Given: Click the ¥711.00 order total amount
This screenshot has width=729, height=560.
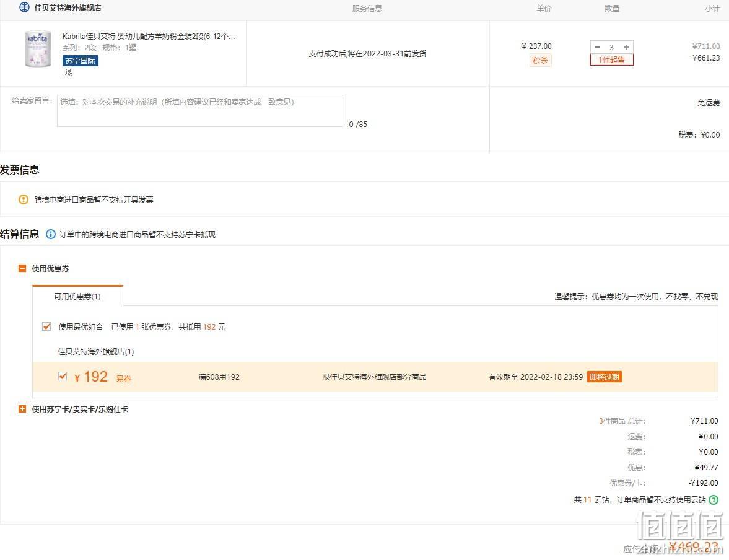Looking at the screenshot, I should (x=704, y=421).
